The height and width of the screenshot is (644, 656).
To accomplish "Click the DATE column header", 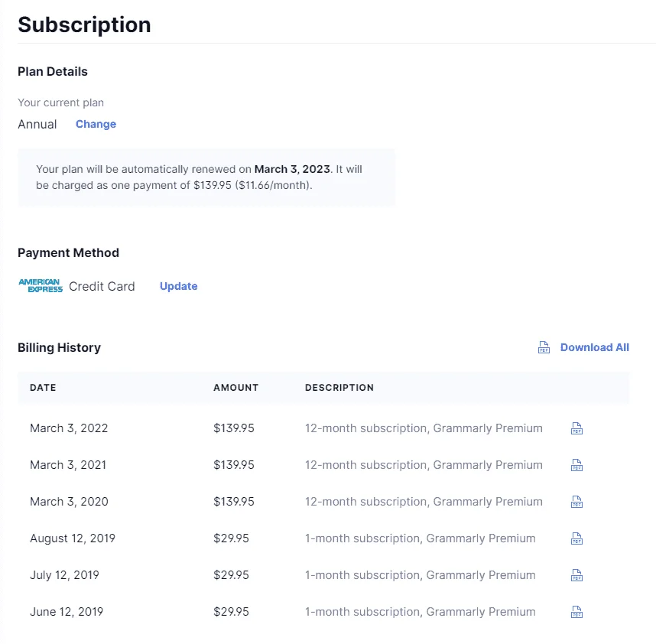I will click(x=43, y=388).
